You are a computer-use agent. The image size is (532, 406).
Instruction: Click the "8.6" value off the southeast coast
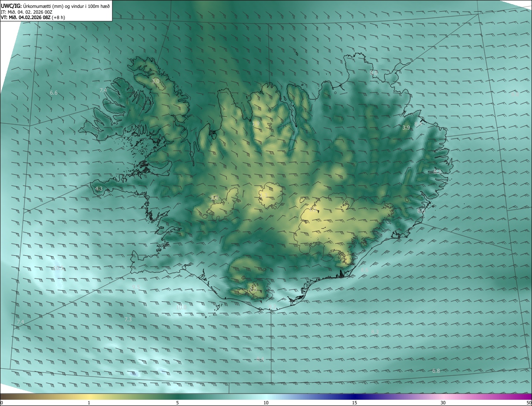365,270
